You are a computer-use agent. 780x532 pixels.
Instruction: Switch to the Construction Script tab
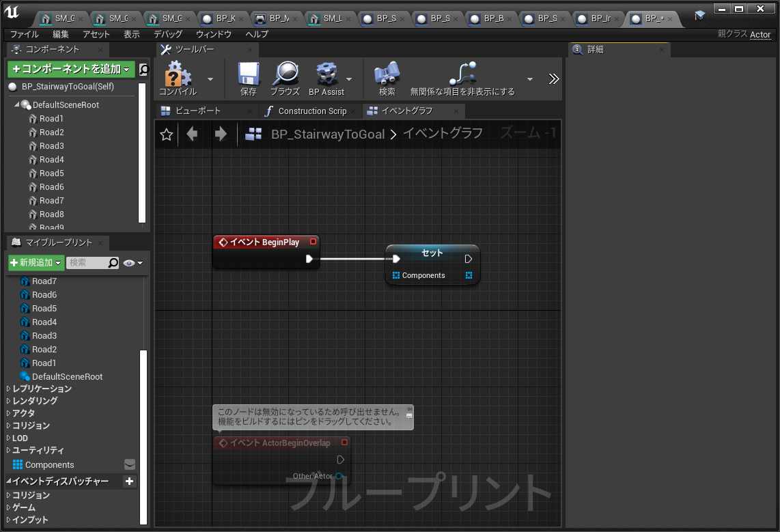pos(309,111)
